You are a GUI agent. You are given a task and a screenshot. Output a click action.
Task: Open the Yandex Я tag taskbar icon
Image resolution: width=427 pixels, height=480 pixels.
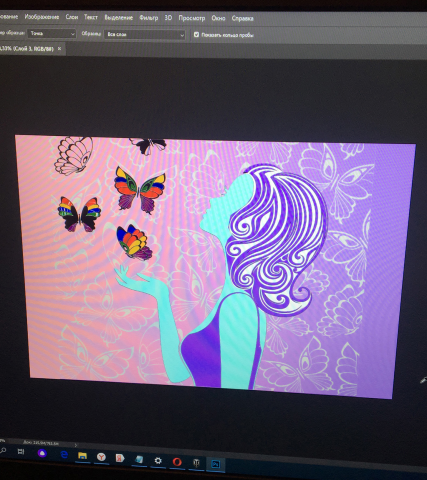(x=120, y=458)
